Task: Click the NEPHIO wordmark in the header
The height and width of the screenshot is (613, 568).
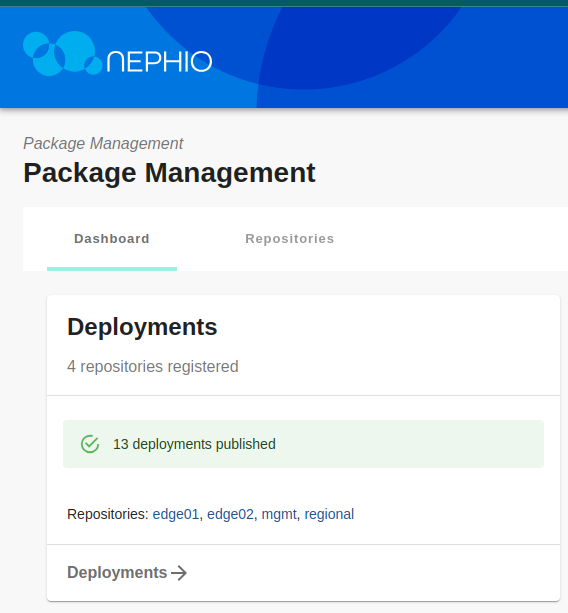Action: tap(159, 61)
